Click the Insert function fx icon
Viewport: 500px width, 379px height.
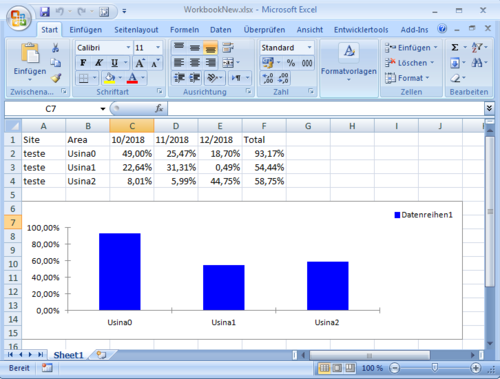pos(159,108)
